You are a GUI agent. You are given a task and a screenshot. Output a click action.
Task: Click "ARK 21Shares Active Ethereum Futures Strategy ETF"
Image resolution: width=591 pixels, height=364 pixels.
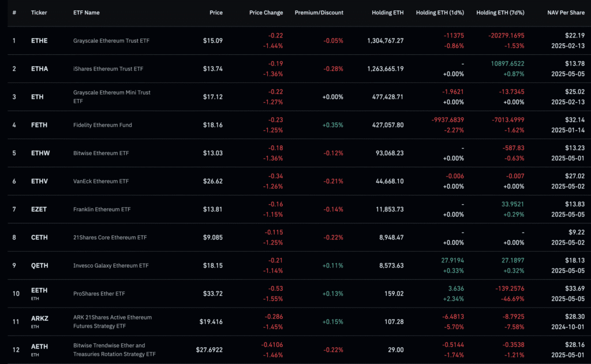tap(113, 322)
